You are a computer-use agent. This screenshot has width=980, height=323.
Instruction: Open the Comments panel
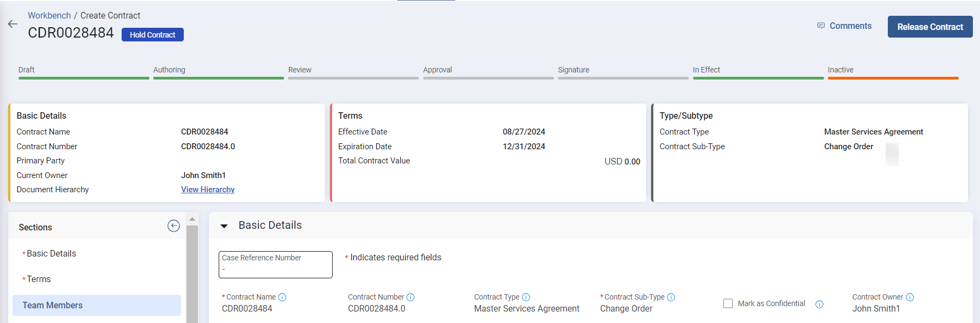click(844, 26)
